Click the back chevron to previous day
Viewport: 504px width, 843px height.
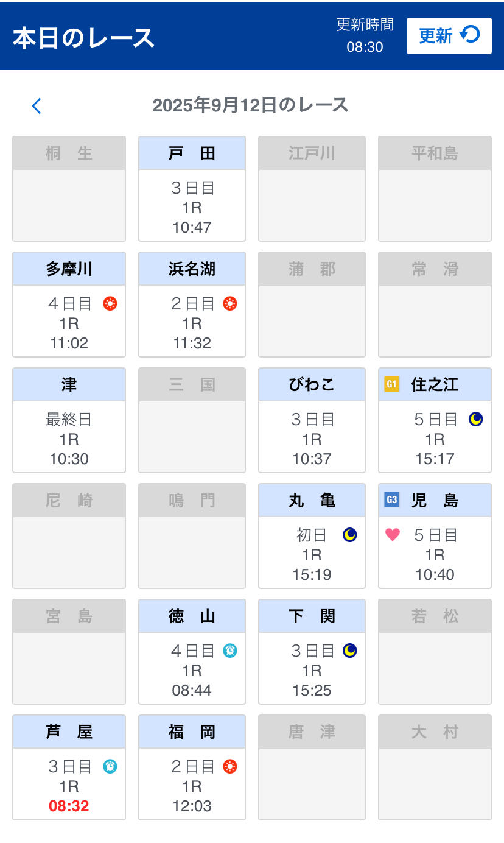click(37, 106)
